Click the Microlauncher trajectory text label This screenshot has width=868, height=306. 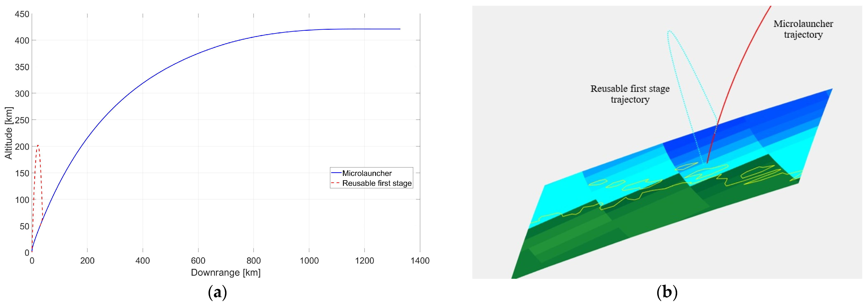point(803,29)
